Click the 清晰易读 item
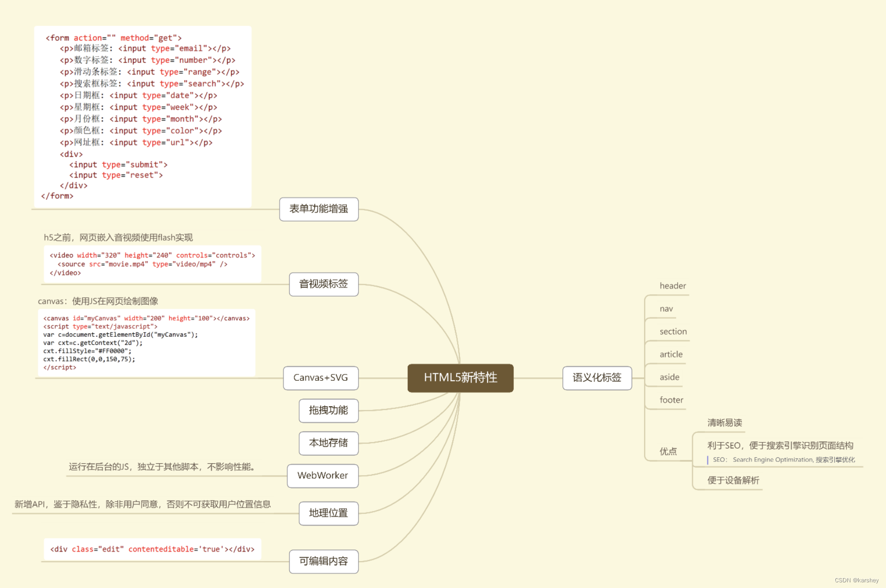Viewport: 886px width, 588px height. click(x=725, y=423)
